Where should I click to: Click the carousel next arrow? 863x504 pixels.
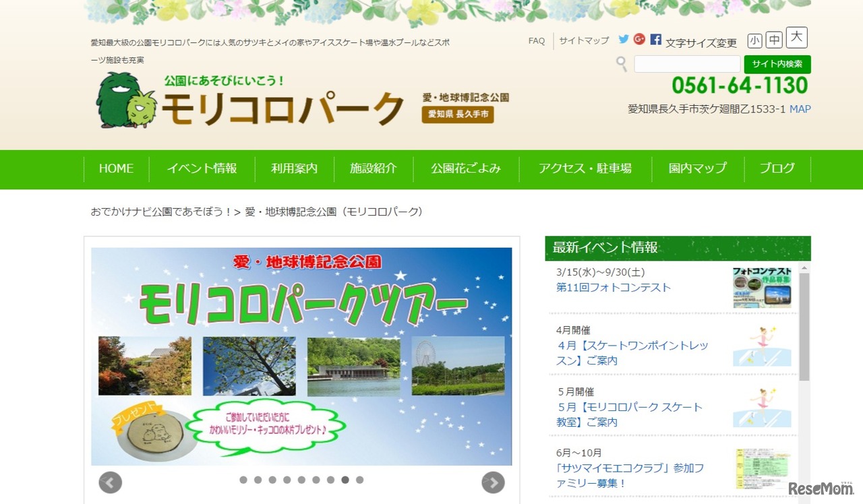tap(493, 482)
